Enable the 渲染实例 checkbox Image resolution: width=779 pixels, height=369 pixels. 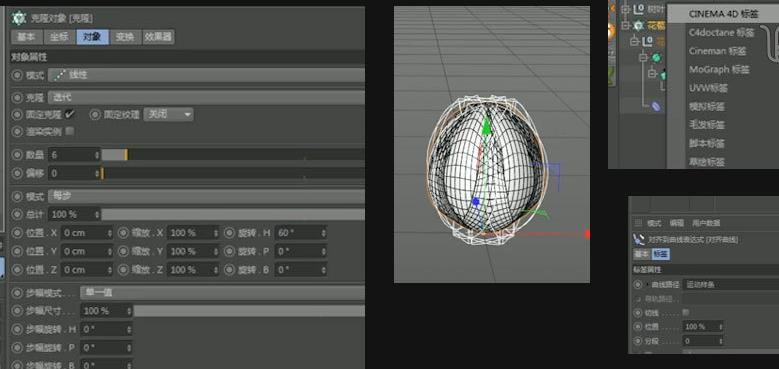[70, 131]
